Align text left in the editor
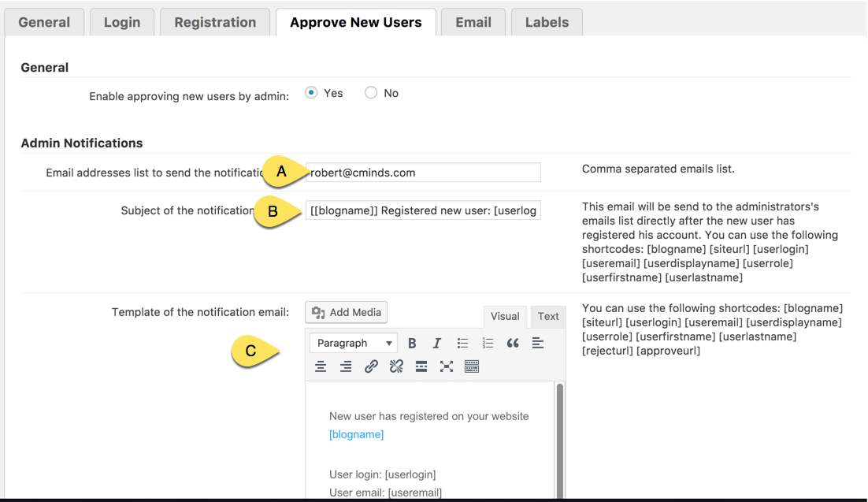This screenshot has width=868, height=502. tap(538, 343)
